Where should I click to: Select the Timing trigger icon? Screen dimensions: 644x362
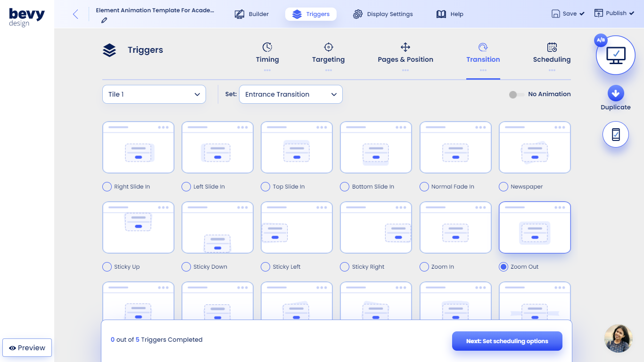point(267,47)
